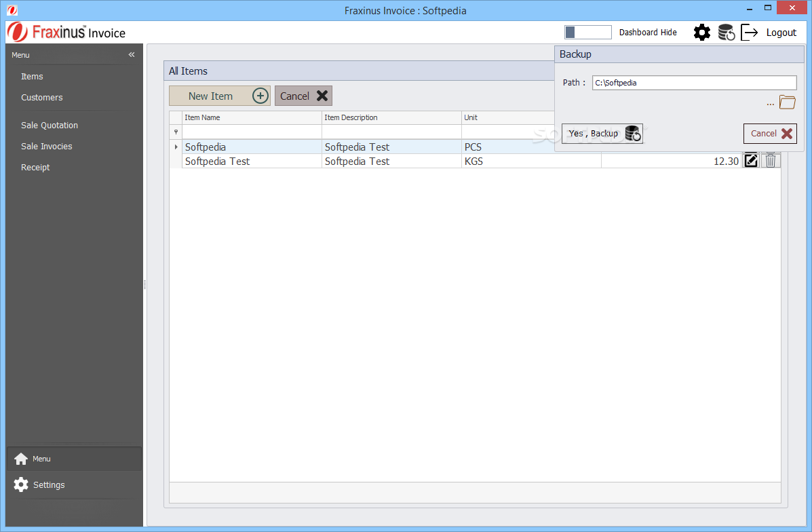Screen dimensions: 812x532
Task: Sort by the Unit column header
Action: tap(507, 117)
